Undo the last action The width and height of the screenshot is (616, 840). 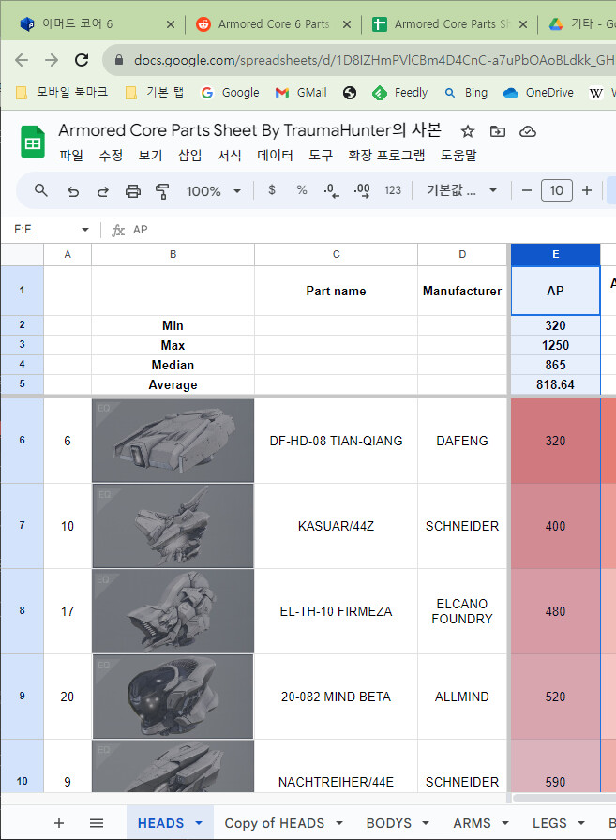(73, 190)
